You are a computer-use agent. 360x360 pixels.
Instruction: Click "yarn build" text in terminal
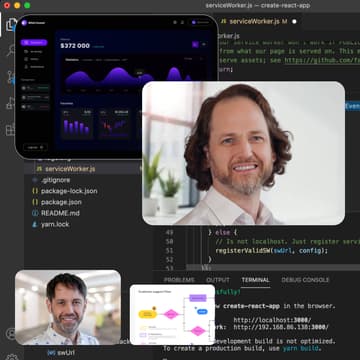pos(302,349)
